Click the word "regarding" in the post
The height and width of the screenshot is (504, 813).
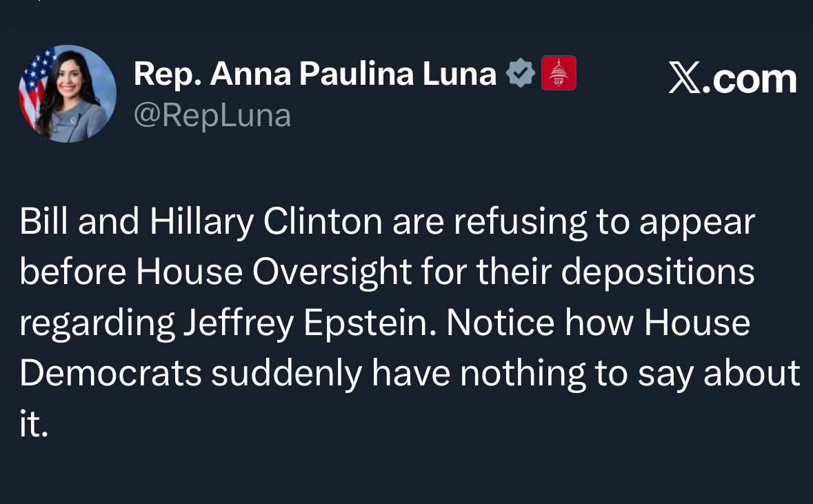point(97,323)
